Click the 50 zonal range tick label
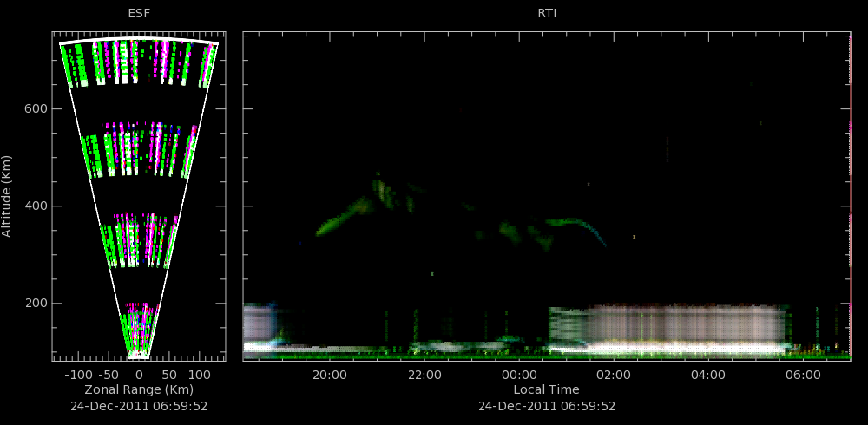 pyautogui.click(x=168, y=374)
